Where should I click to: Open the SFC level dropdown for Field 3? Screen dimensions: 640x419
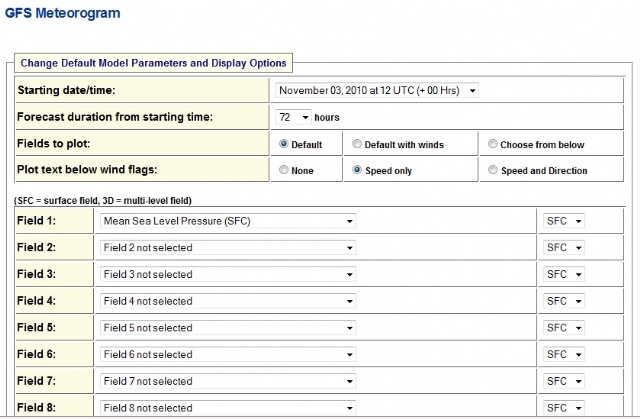564,275
